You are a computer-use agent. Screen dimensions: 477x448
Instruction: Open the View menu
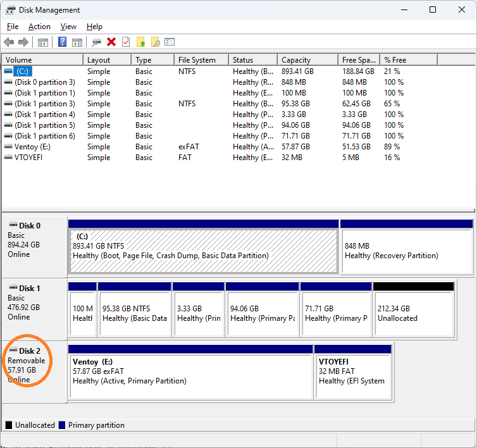68,27
